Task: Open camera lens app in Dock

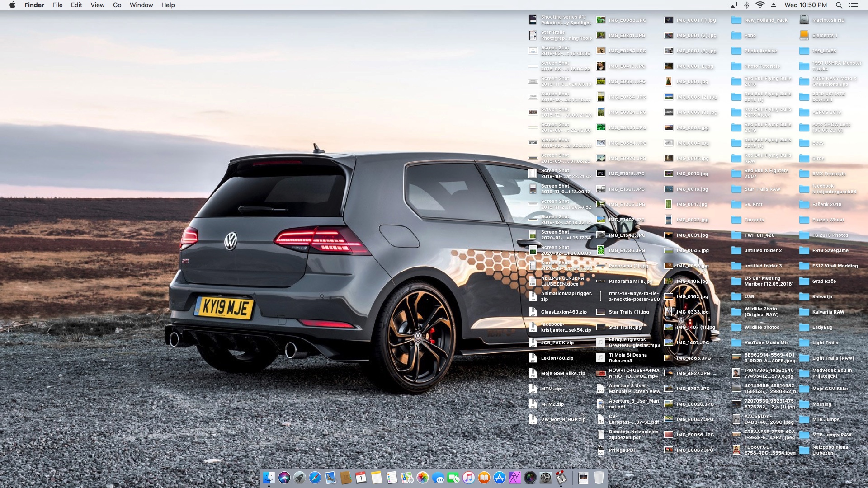Action: point(530,478)
